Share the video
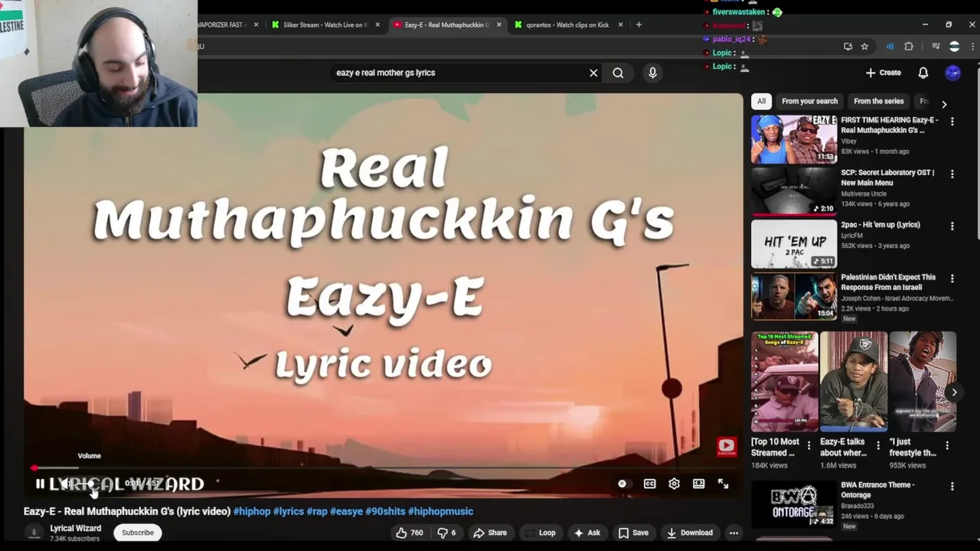Viewport: 980px width, 551px height. click(490, 533)
